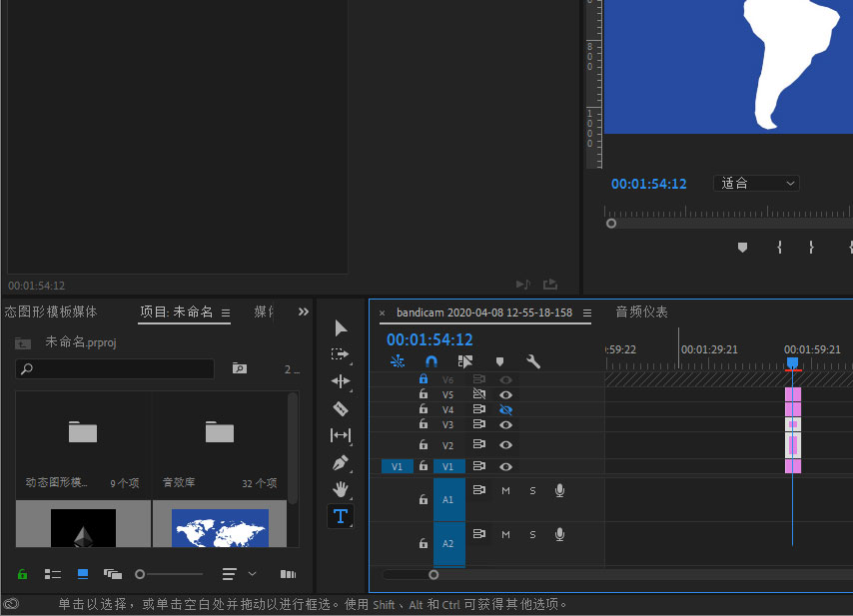Open the 动态图形模板媒体 panel tab

point(50,311)
